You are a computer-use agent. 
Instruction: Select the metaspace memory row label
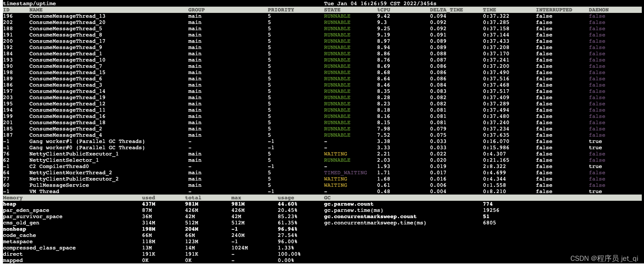point(18,242)
